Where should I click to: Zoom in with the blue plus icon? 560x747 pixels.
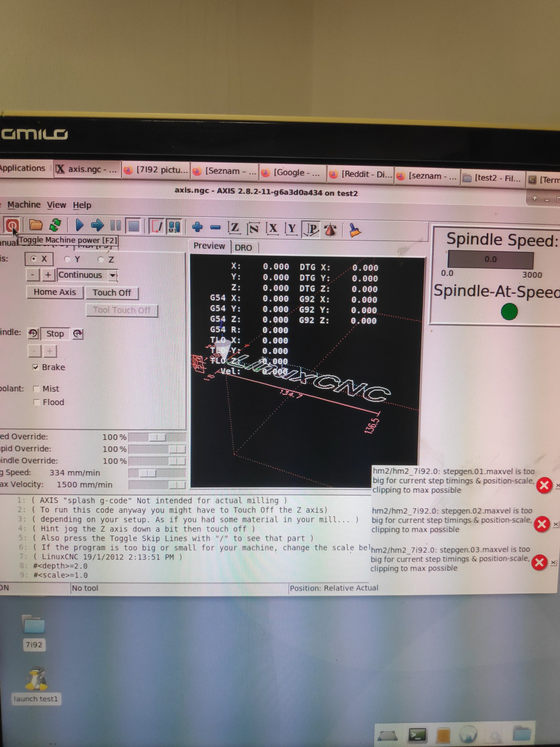197,227
